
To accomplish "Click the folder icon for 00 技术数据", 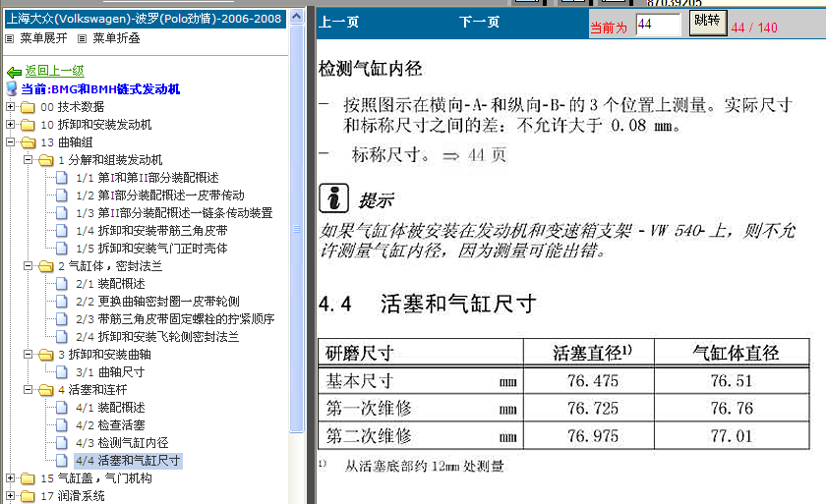I will click(27, 107).
